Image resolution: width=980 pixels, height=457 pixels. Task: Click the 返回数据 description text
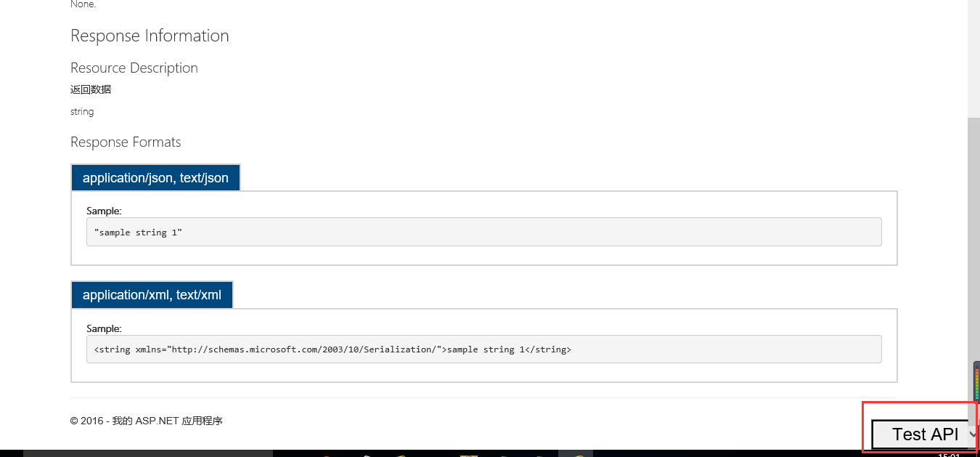tap(91, 89)
